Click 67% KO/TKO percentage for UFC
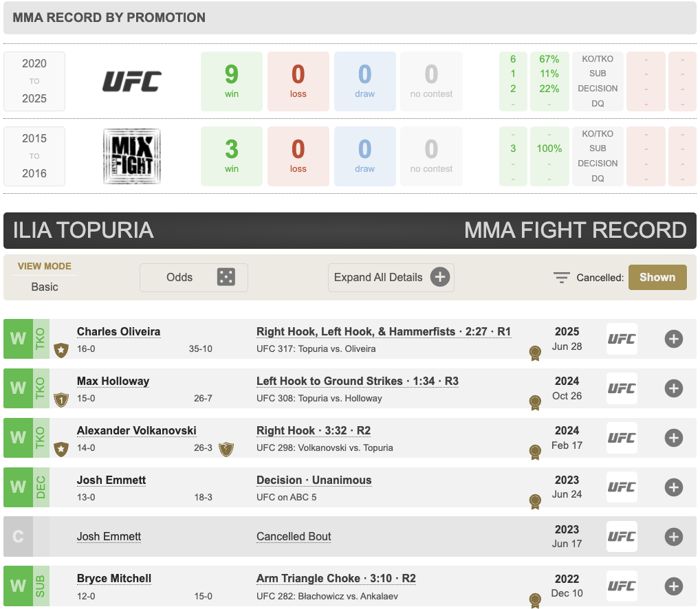The height and width of the screenshot is (609, 700). click(x=549, y=59)
